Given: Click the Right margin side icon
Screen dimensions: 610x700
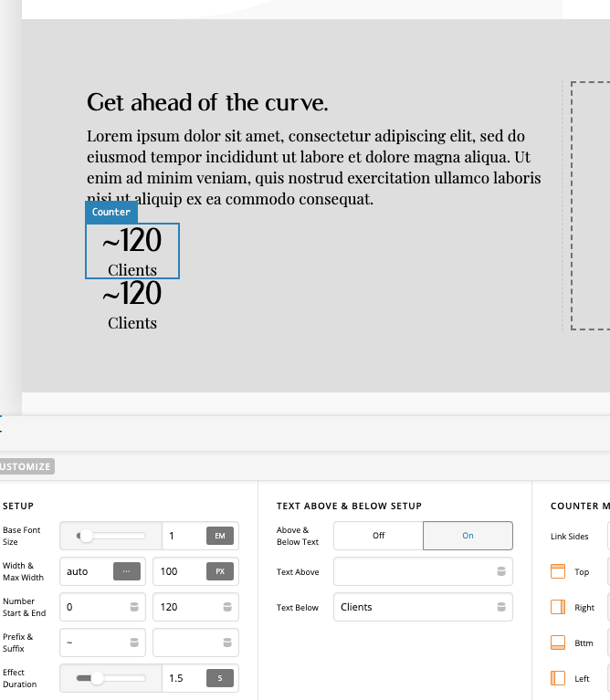Looking at the screenshot, I should coord(558,607).
